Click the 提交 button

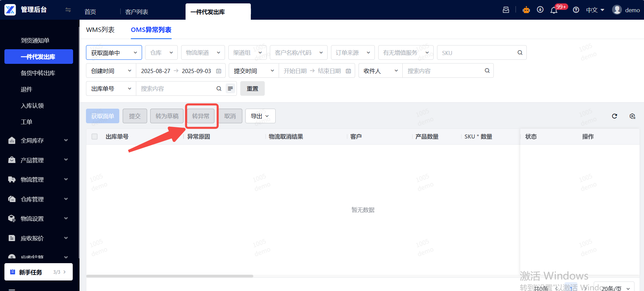click(135, 116)
